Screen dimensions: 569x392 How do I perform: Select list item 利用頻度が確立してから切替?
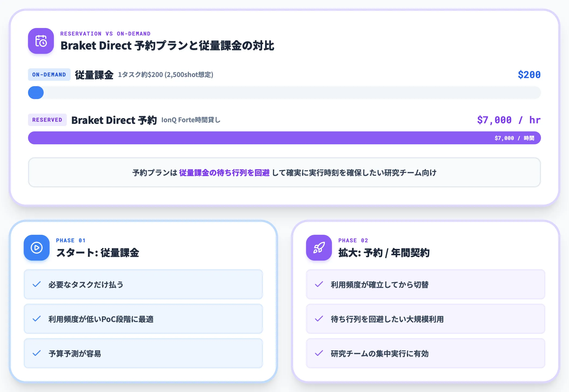pos(426,284)
